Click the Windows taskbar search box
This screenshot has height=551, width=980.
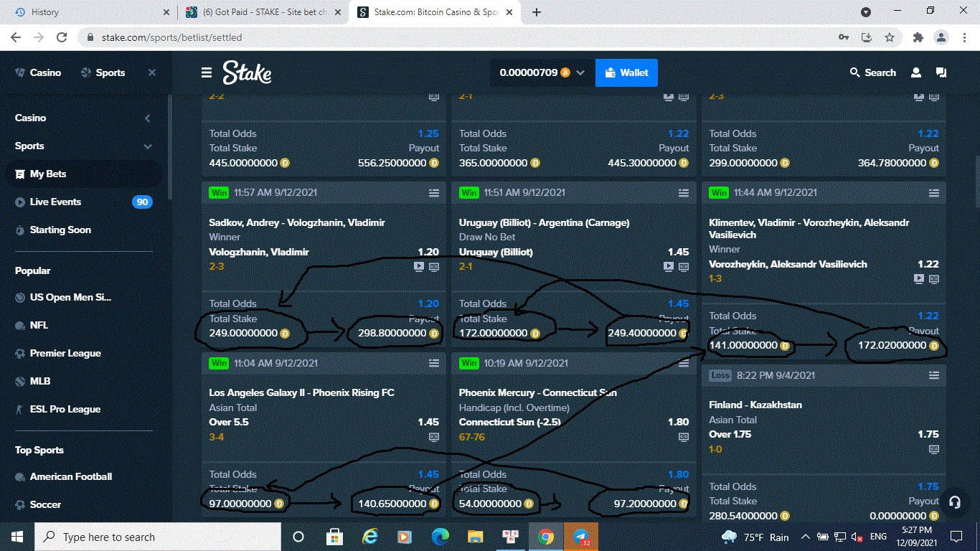tap(156, 537)
